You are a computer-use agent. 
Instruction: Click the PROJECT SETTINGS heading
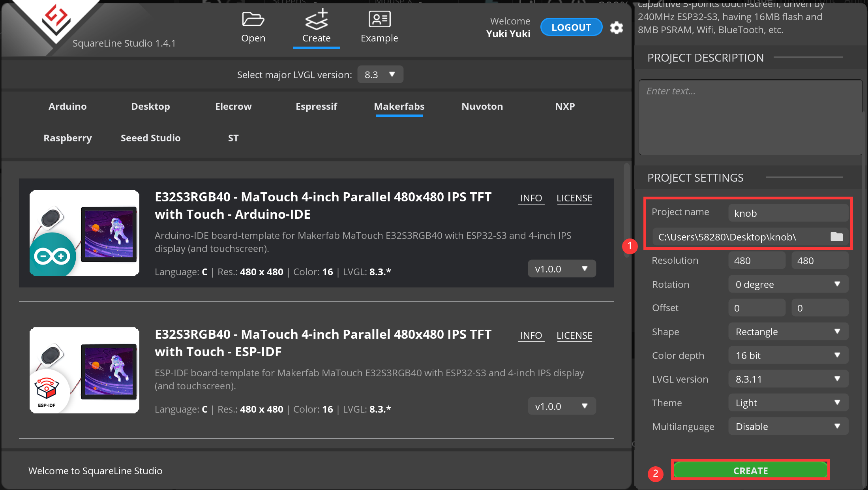(x=695, y=177)
